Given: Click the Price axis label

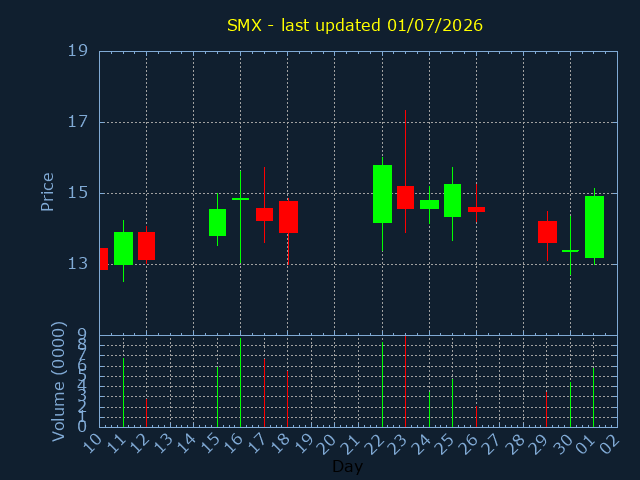Looking at the screenshot, I should coord(47,192).
